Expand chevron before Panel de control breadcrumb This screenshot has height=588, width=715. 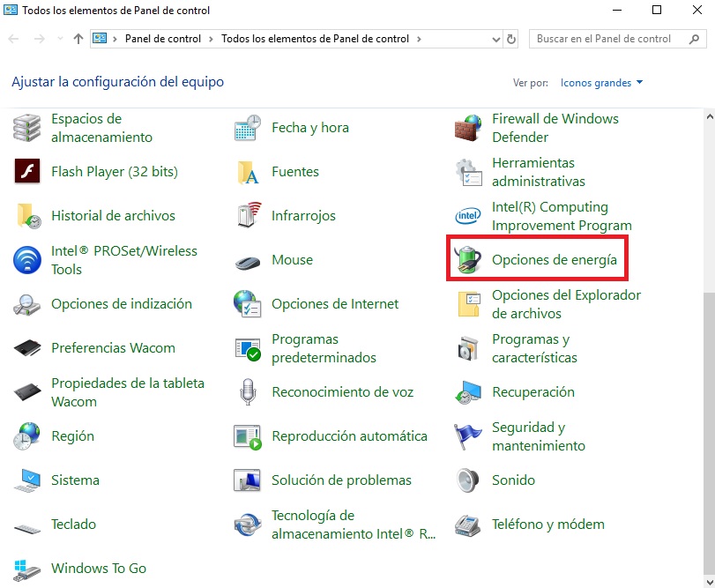[115, 39]
